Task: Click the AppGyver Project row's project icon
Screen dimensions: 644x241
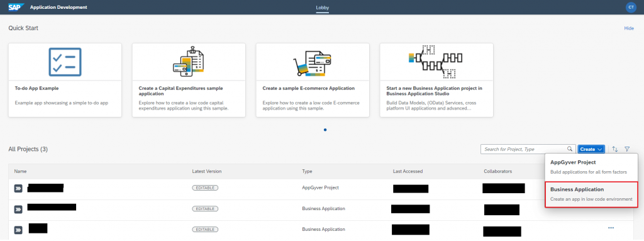Action: [x=18, y=188]
